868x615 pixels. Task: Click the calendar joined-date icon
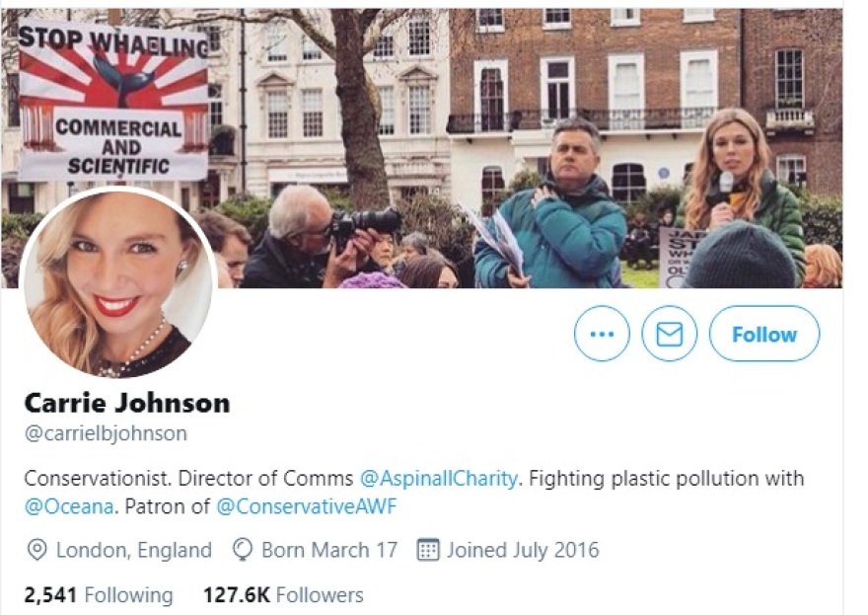coord(428,550)
